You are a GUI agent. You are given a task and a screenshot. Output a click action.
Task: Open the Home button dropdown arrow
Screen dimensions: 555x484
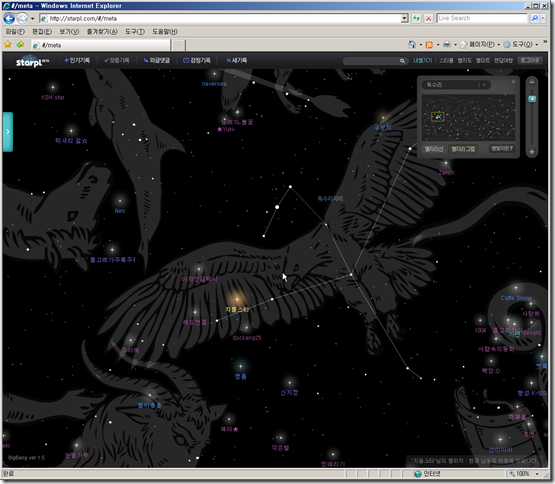pos(420,45)
